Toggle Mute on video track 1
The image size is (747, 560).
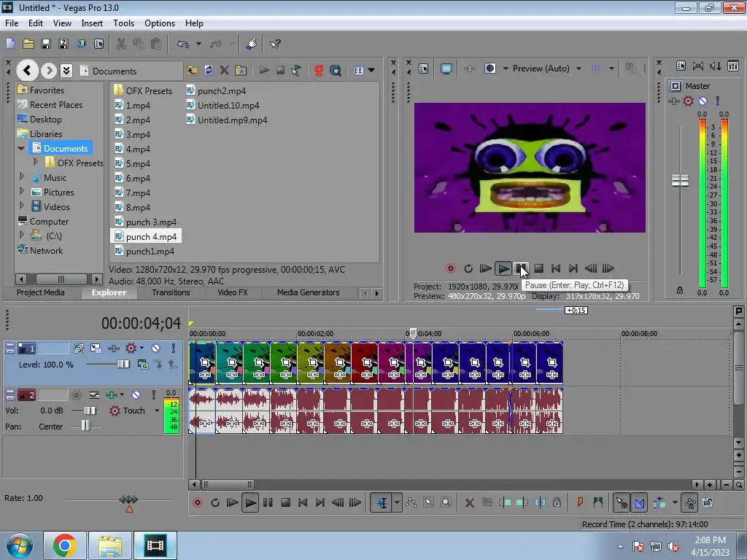click(156, 348)
